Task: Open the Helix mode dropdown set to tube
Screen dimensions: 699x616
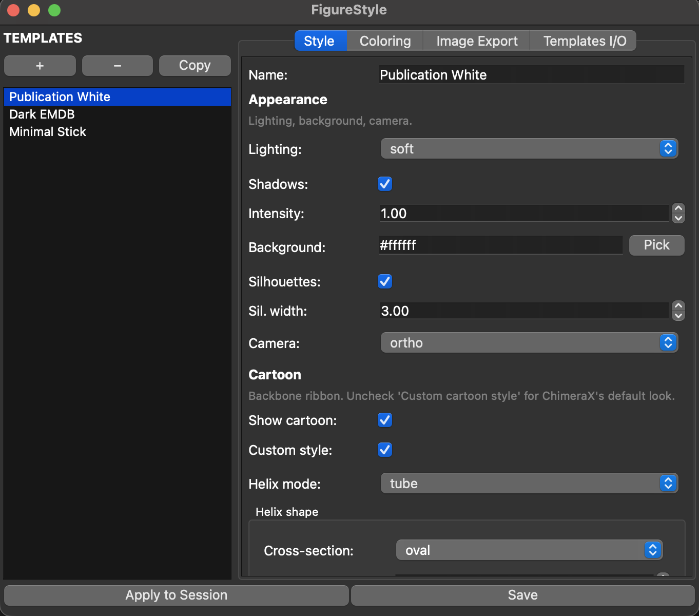Action: [529, 484]
